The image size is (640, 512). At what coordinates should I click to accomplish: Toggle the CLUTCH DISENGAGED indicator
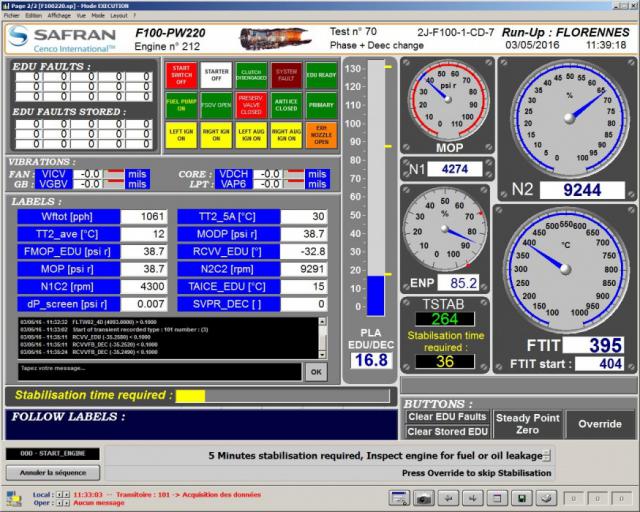pos(251,75)
